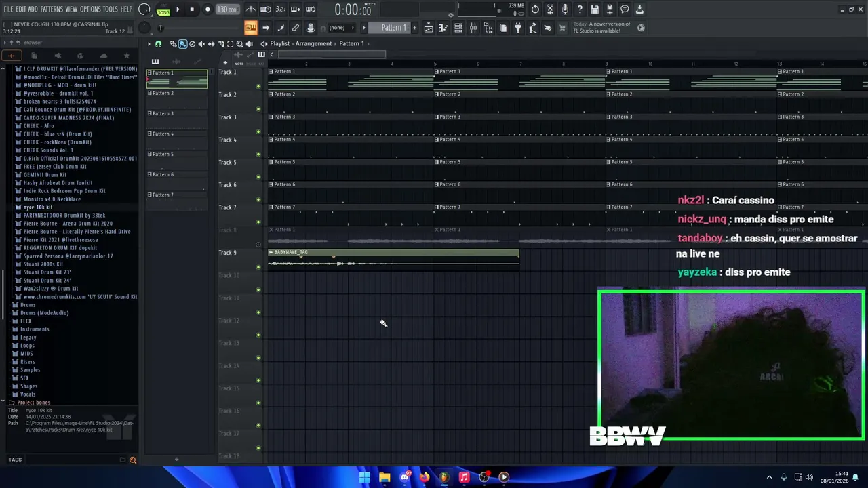Open the audio editor scissors icon
Viewport: 868px width, 488px height.
(x=550, y=9)
